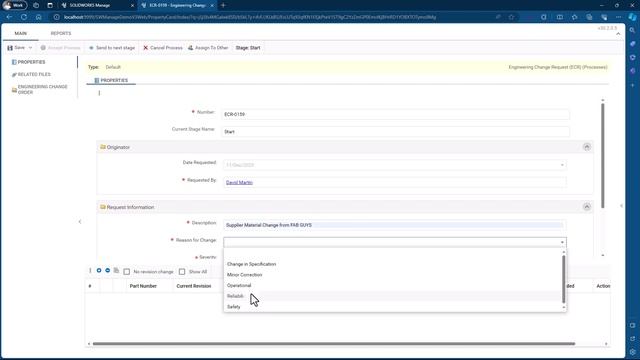Click the tab actions icon beside the Work profile
Screen dimensions: 640x360
point(50,5)
